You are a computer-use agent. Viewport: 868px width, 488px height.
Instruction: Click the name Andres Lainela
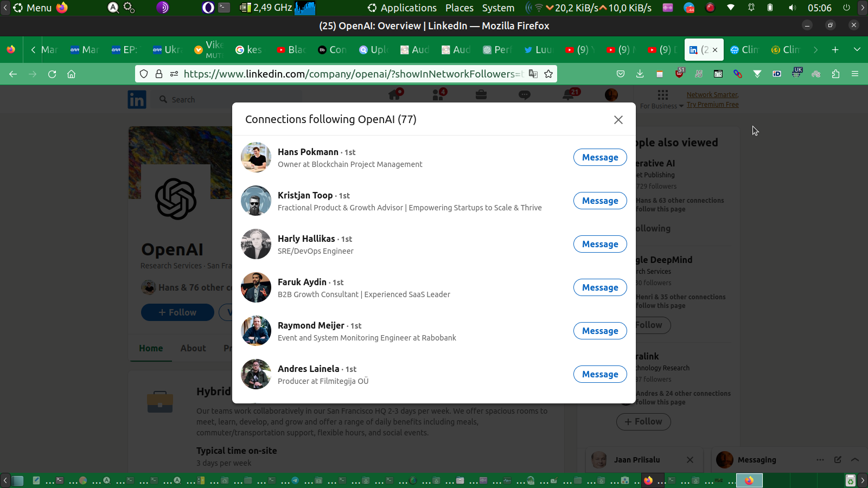coord(308,369)
